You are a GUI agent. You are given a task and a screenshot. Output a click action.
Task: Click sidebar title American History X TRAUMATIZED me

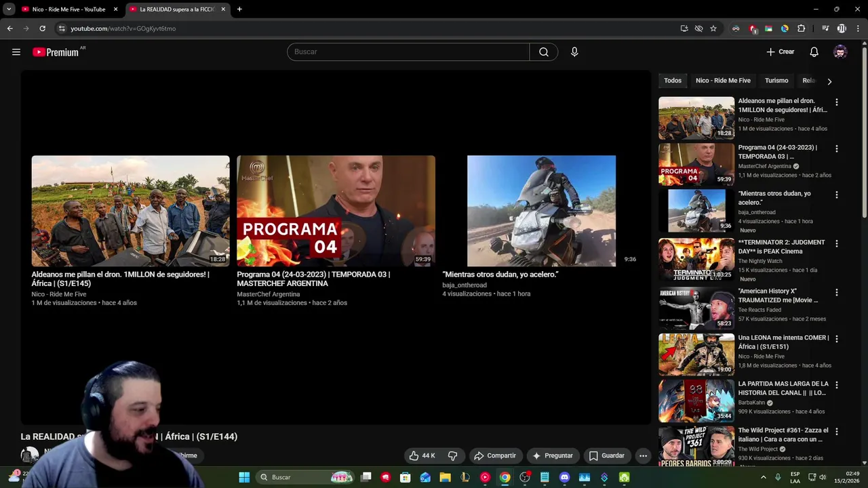point(778,296)
